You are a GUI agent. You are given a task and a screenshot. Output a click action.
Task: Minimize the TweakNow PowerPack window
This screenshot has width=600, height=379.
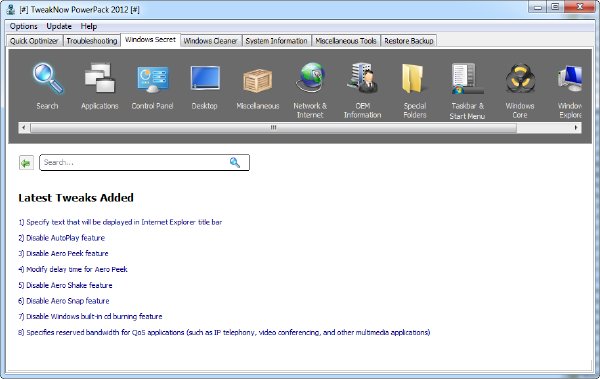(x=538, y=7)
